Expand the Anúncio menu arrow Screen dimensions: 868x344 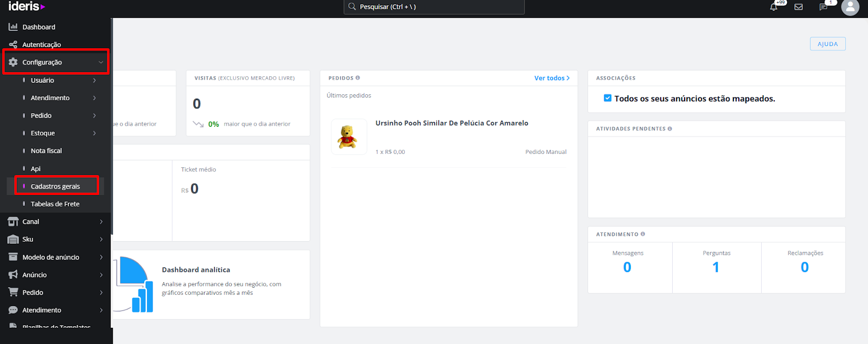pos(101,275)
